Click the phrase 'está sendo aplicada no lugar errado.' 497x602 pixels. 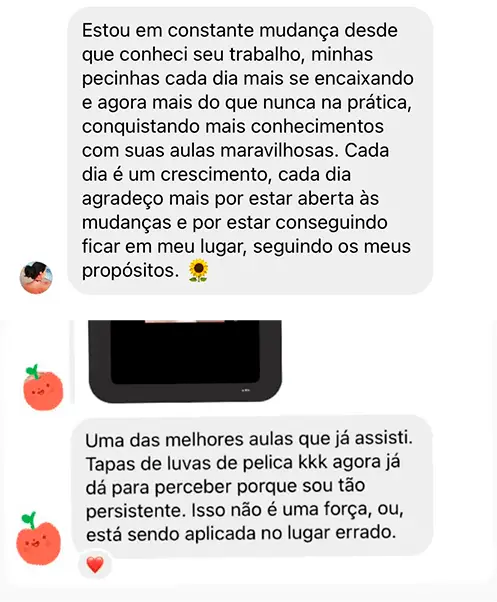tap(241, 534)
